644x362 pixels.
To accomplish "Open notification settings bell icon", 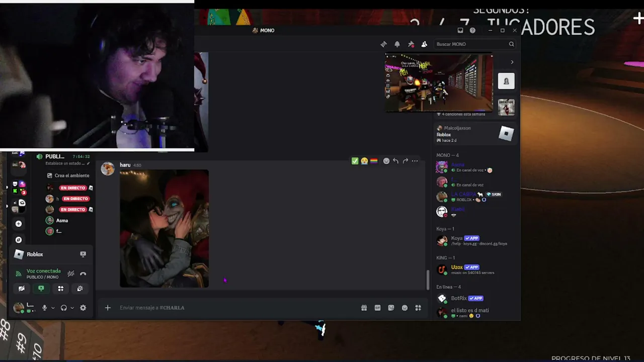I will [397, 44].
